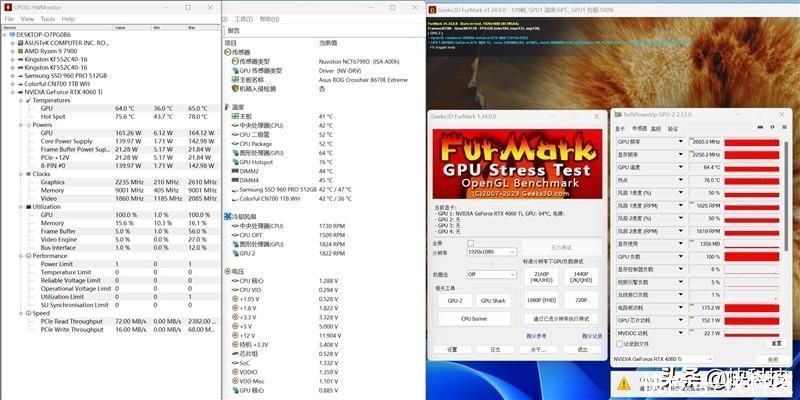This screenshot has width=800, height=400.
Task: Click the CPU burner button in FurMark
Action: tap(474, 318)
